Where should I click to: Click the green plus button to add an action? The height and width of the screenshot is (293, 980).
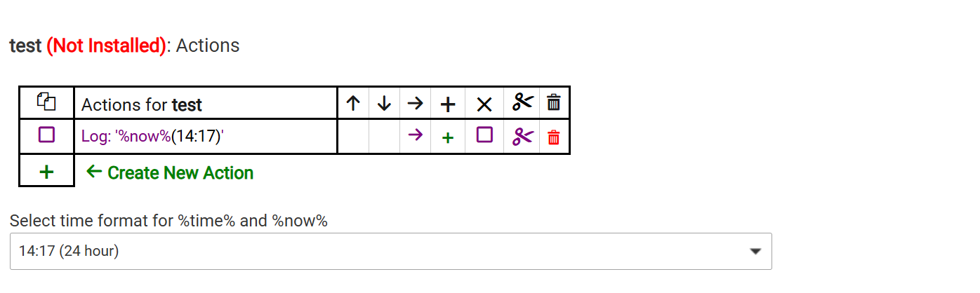pyautogui.click(x=46, y=171)
